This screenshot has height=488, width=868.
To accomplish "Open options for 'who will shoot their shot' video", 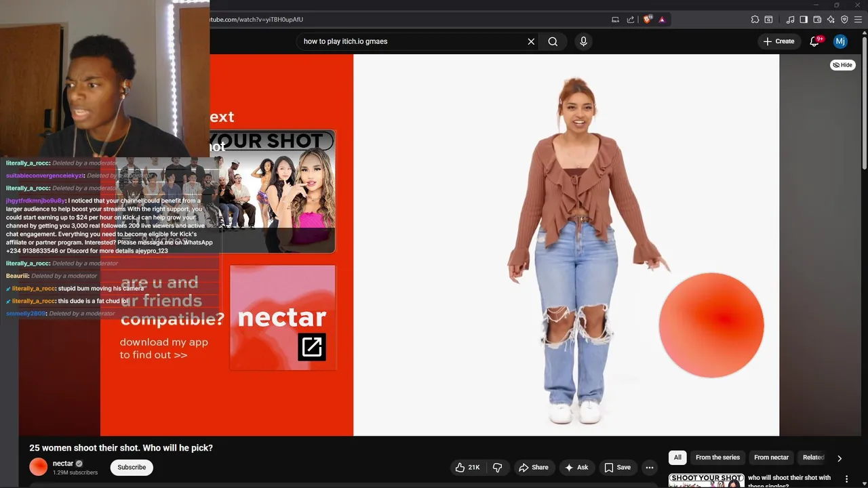I will click(846, 479).
